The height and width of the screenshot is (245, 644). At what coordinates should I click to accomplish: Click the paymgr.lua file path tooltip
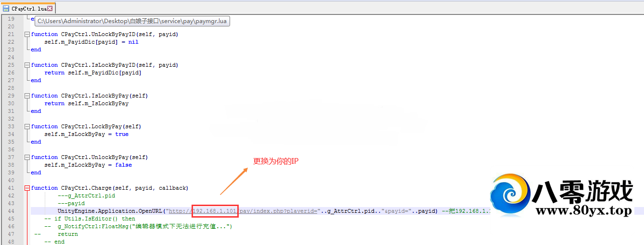coord(132,21)
